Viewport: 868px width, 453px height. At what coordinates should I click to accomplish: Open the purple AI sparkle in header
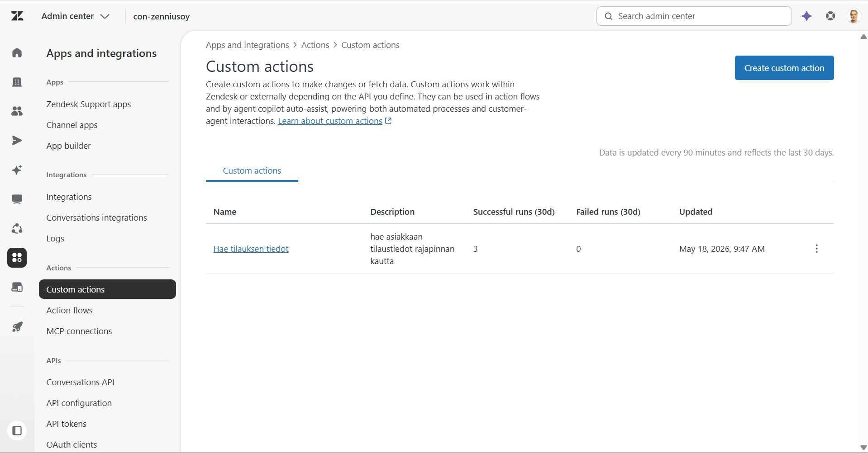(x=806, y=16)
